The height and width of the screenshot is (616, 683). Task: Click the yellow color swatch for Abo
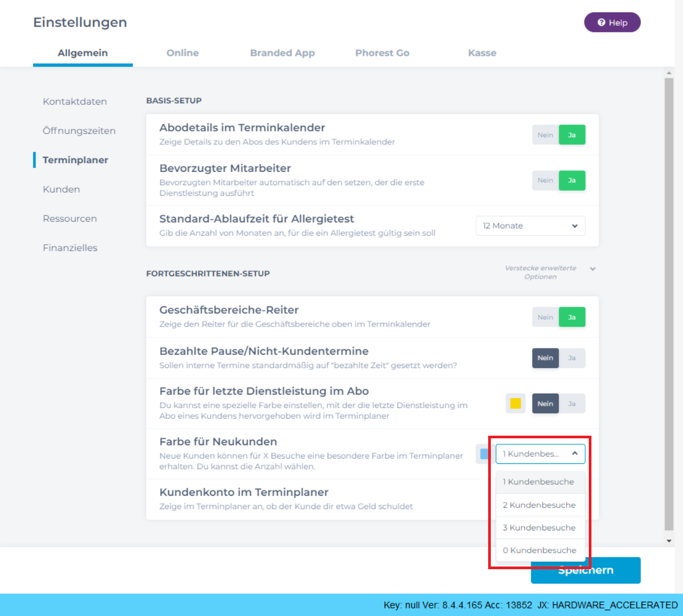[515, 403]
